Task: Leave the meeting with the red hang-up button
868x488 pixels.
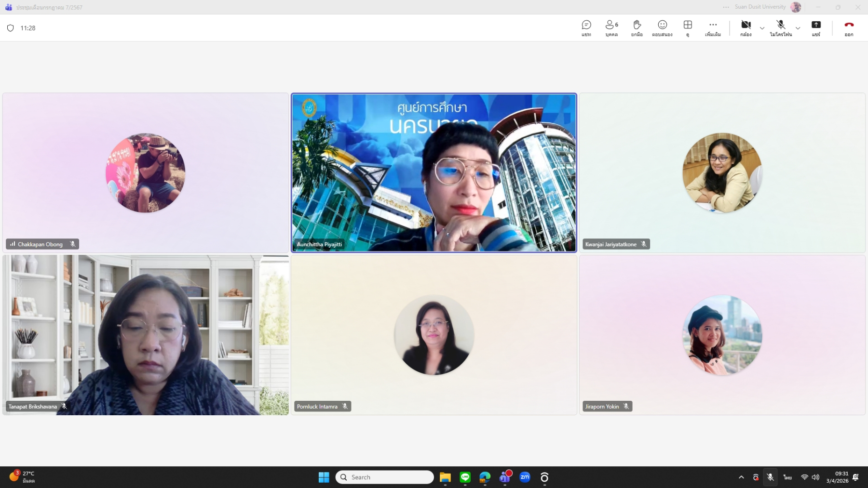Action: coord(849,28)
